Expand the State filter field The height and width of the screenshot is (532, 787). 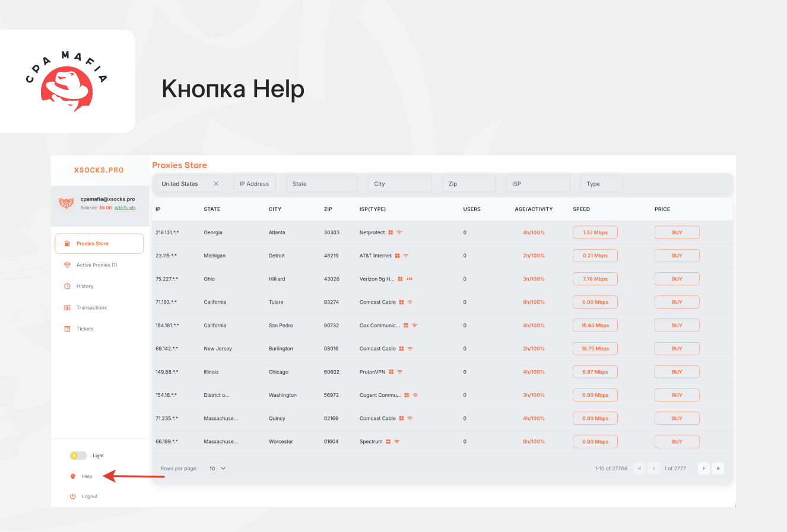(x=321, y=184)
